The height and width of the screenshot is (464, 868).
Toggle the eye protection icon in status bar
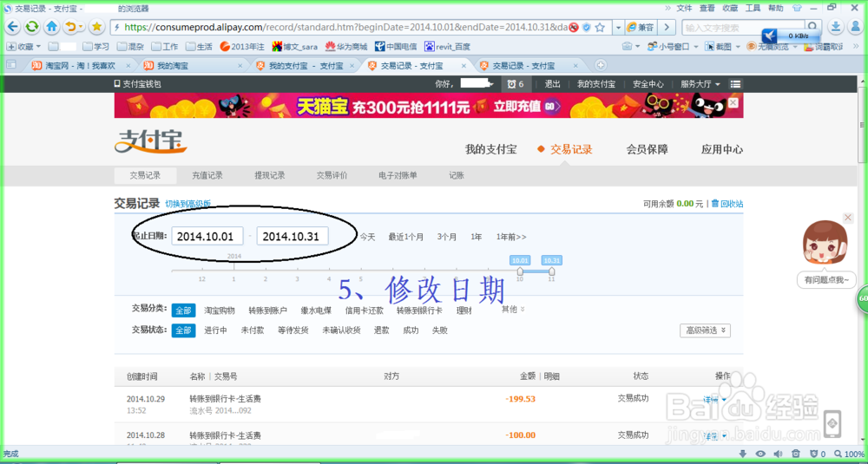760,454
